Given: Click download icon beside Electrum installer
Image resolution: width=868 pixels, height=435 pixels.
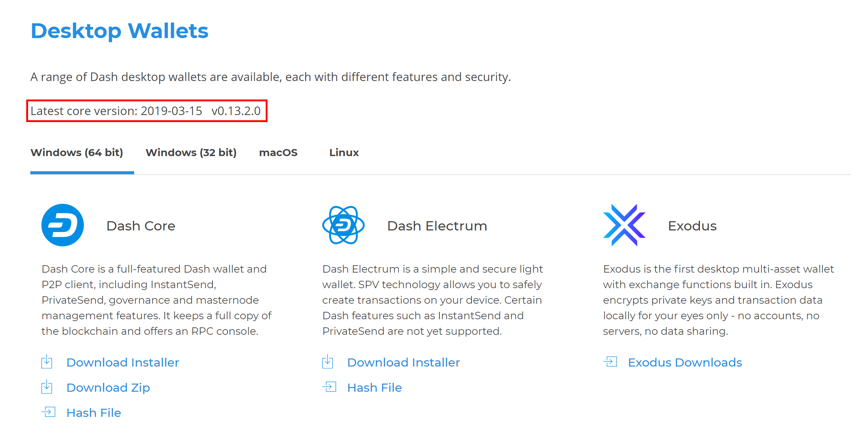Looking at the screenshot, I should pos(328,362).
